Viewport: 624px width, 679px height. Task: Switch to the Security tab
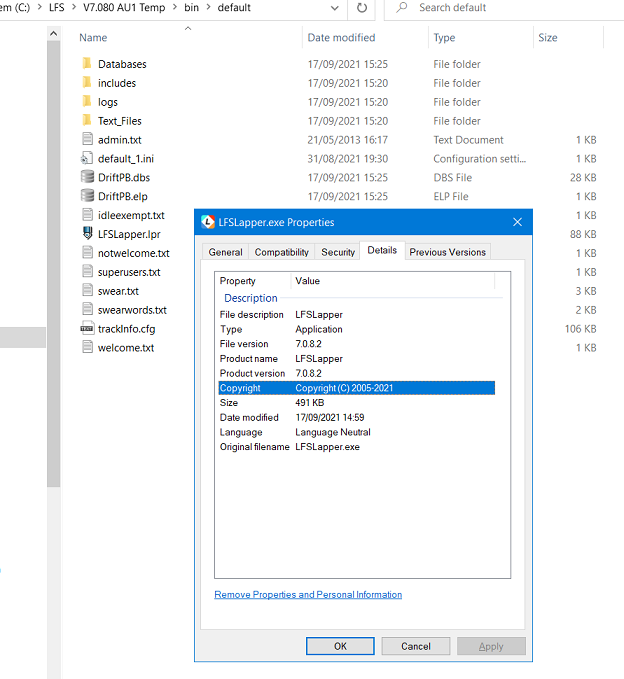point(338,252)
